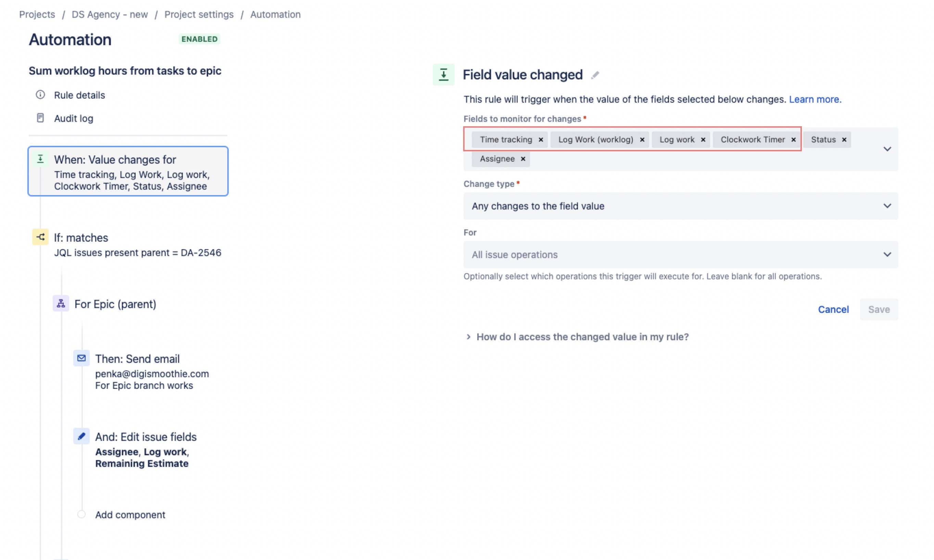
Task: Remove the Clockwork Timer field chip
Action: click(x=793, y=139)
